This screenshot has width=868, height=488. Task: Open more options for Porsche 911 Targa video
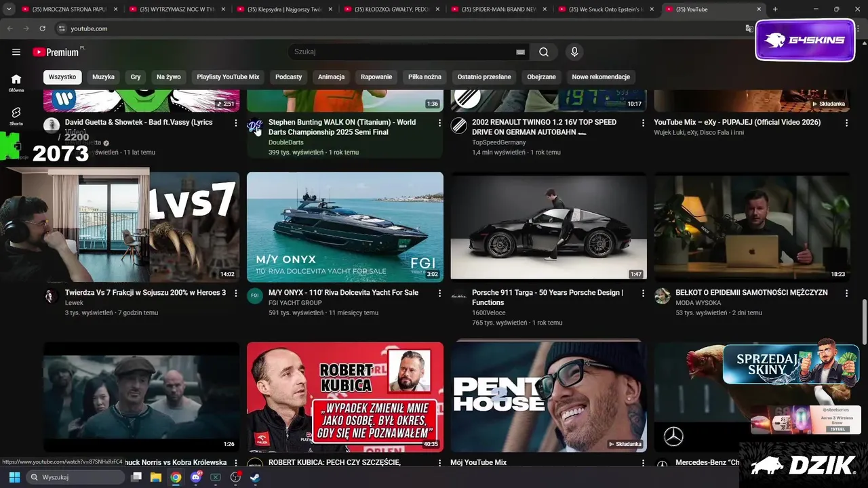point(643,293)
